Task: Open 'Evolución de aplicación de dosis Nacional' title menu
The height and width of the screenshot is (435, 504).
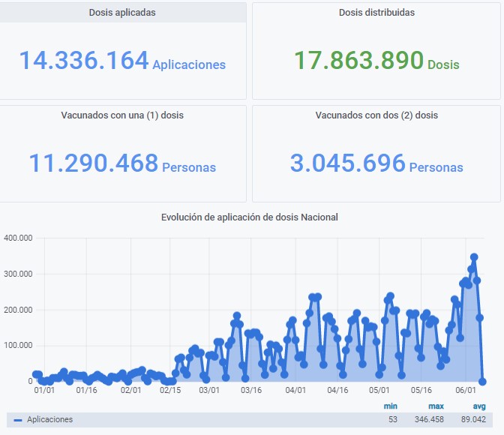Action: 250,217
